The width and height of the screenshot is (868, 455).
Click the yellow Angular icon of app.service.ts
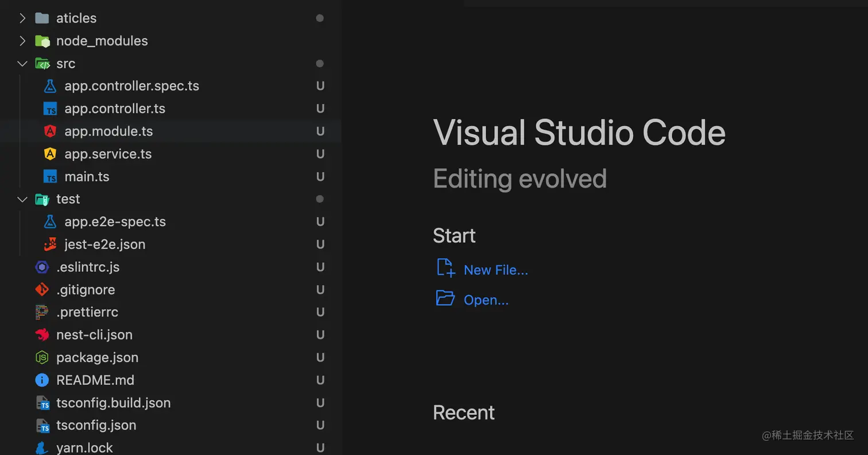(51, 154)
